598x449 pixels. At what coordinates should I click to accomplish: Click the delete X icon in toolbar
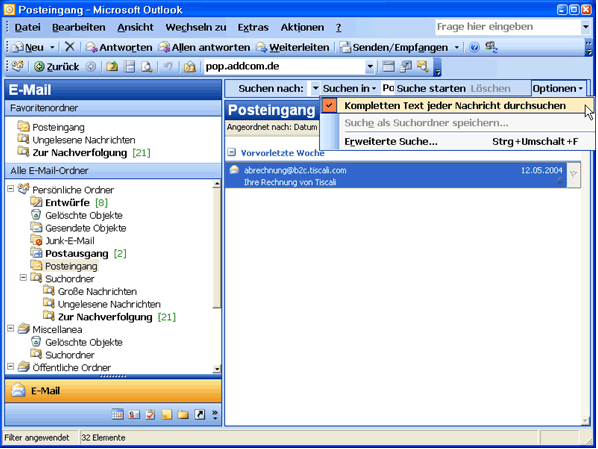coord(69,47)
